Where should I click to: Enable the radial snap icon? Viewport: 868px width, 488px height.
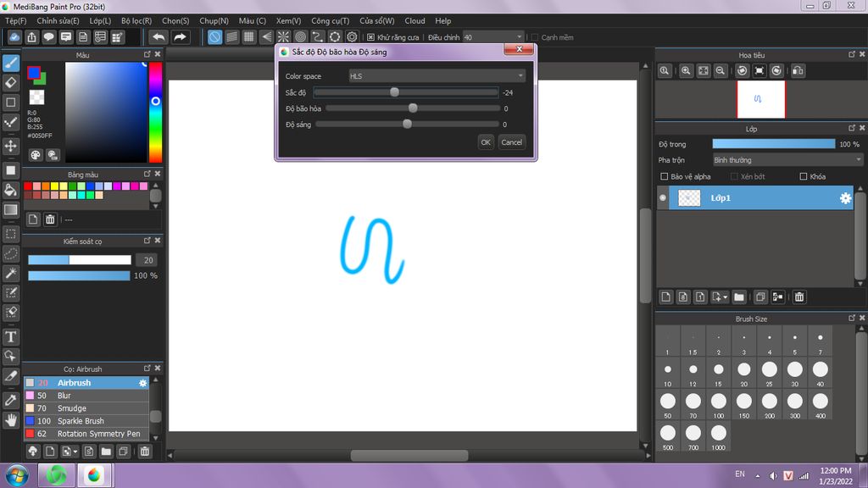(x=283, y=37)
